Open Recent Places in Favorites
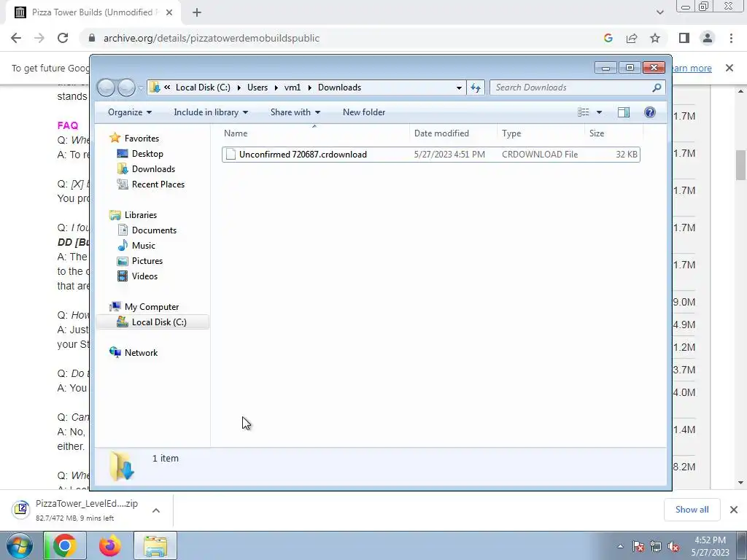The height and width of the screenshot is (560, 747). pyautogui.click(x=158, y=184)
